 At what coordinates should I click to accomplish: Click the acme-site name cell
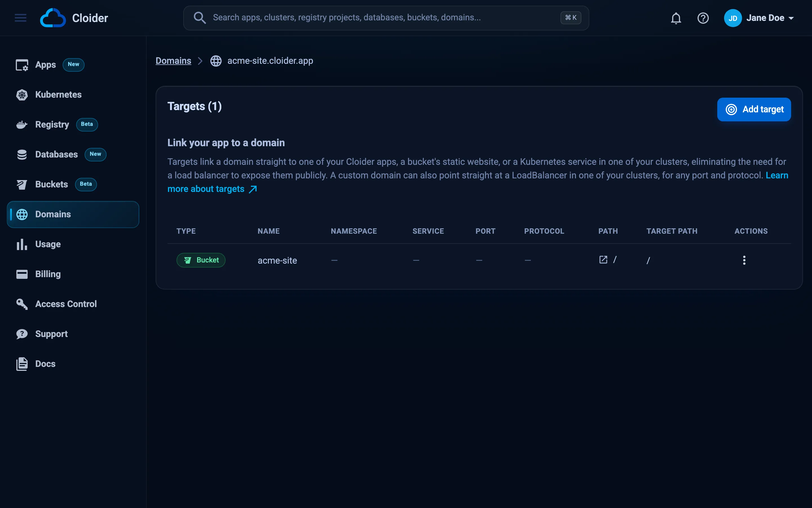(x=277, y=260)
